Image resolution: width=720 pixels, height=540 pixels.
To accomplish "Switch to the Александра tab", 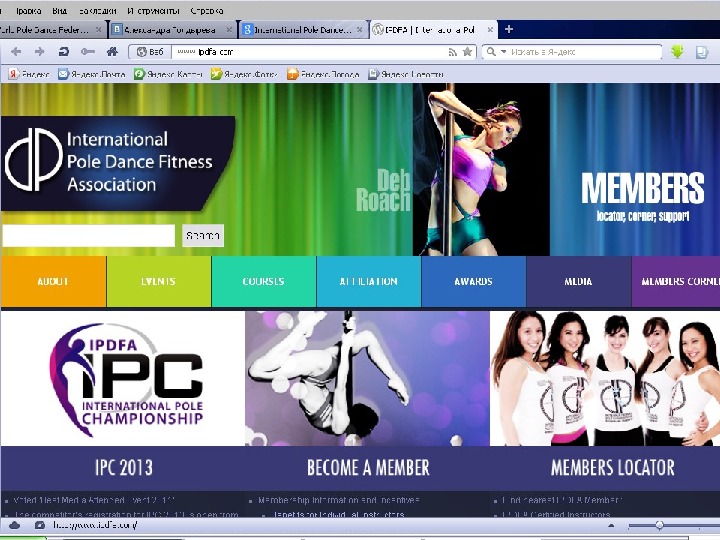I will [x=173, y=30].
